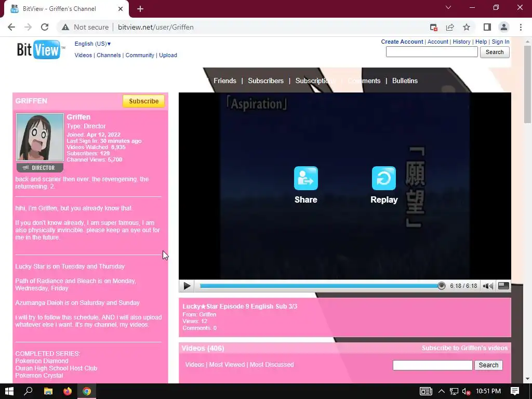This screenshot has width=532, height=399.
Task: Open the tab search chevron in title bar
Action: click(x=448, y=7)
